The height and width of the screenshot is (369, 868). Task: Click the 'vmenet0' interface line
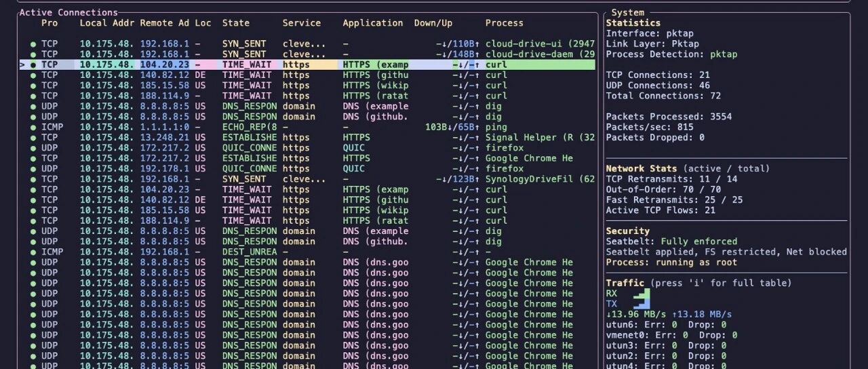(x=672, y=335)
